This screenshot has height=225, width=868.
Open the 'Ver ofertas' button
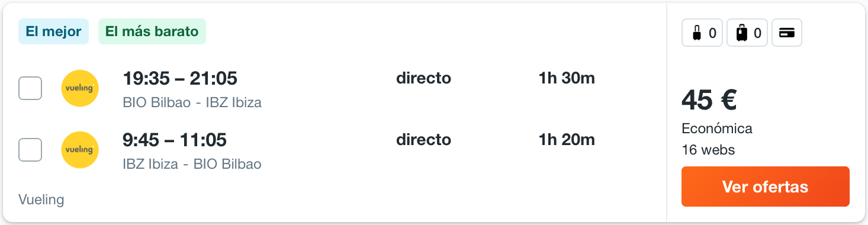pos(766,187)
